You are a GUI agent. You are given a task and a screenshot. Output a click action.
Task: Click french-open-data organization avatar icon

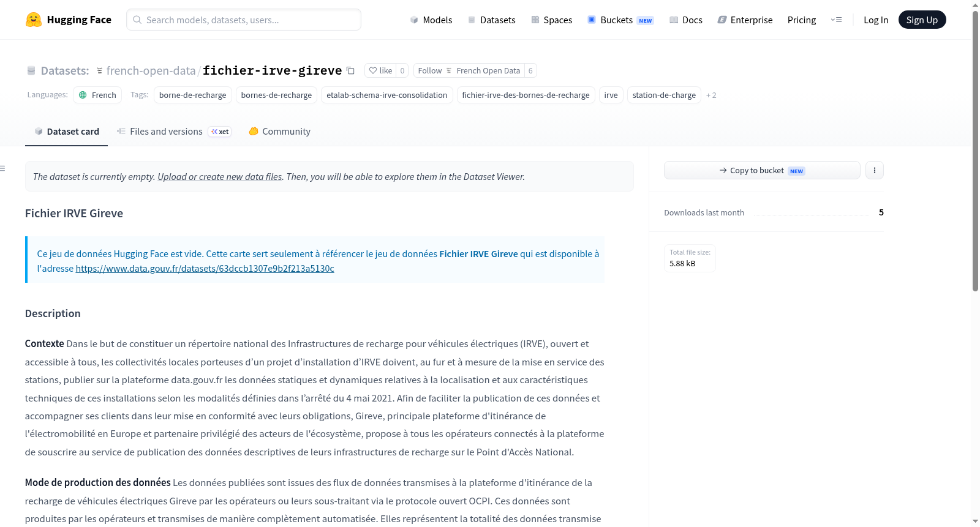[x=100, y=71]
